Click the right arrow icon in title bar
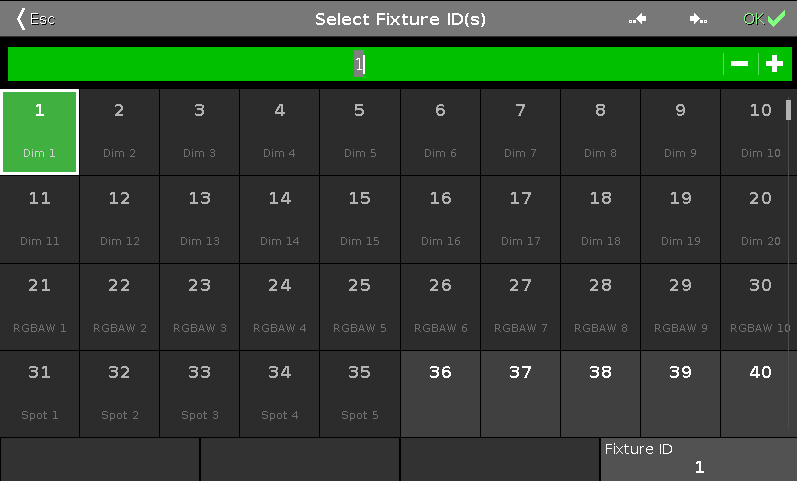Viewport: 797px width, 481px height. 698,19
